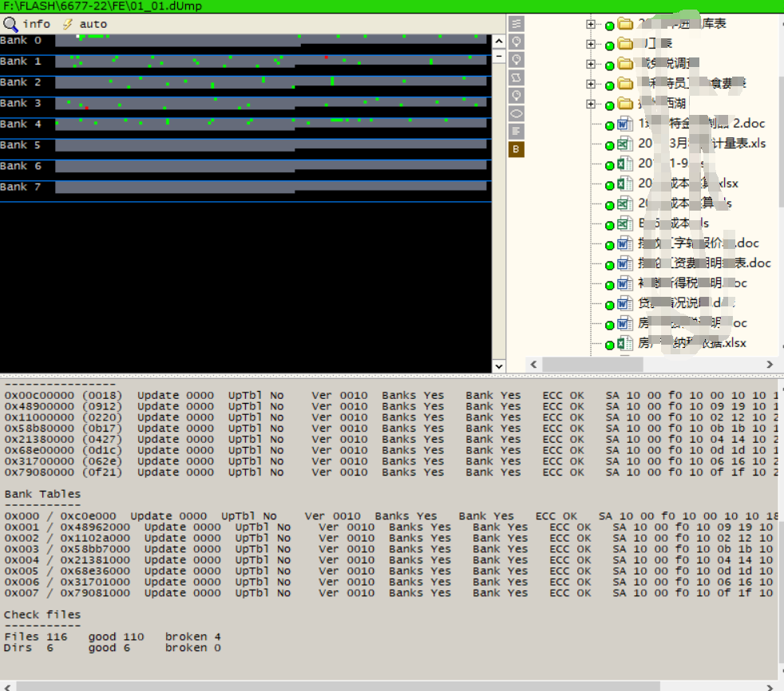This screenshot has height=691, width=784.
Task: Select the 西湖 folder in tree
Action: (662, 104)
